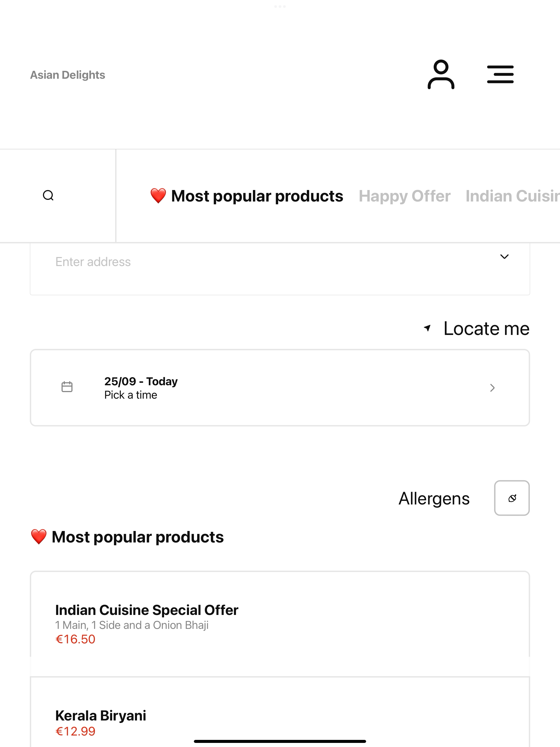
Task: Open the user account profile icon
Action: point(441,74)
